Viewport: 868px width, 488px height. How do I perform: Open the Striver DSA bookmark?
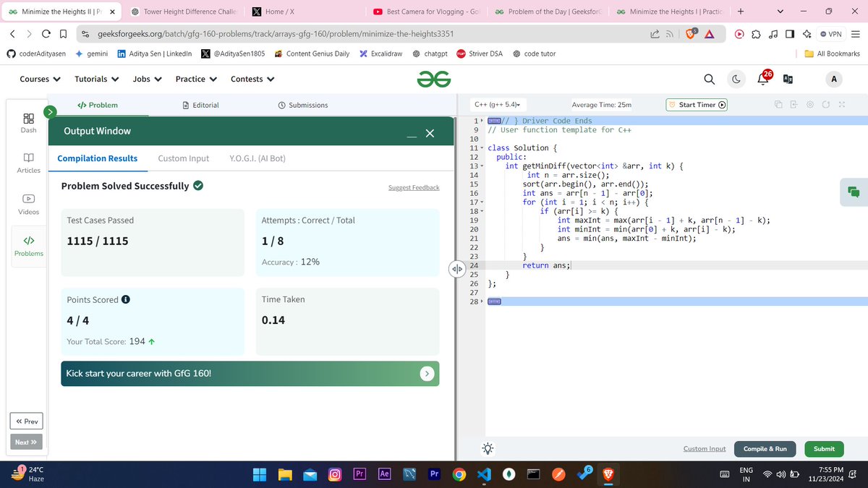pos(479,53)
